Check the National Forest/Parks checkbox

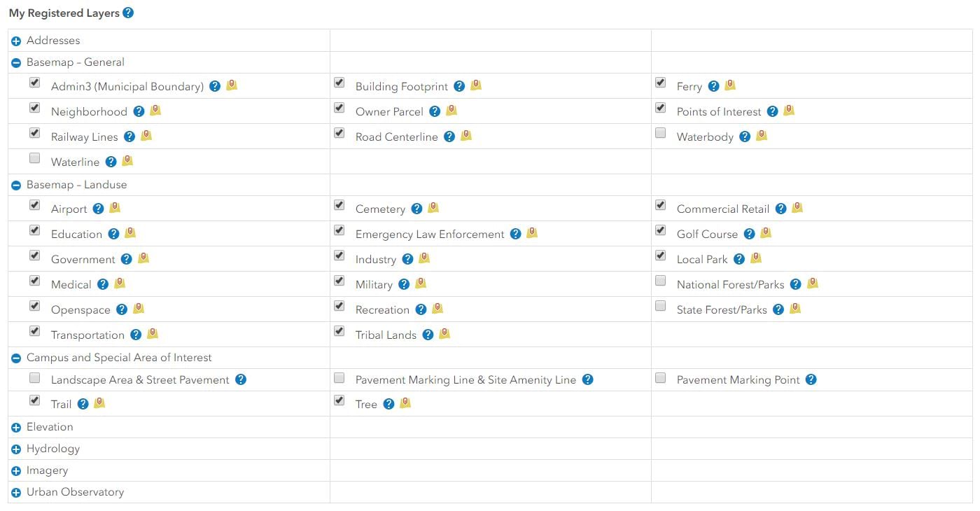(661, 281)
